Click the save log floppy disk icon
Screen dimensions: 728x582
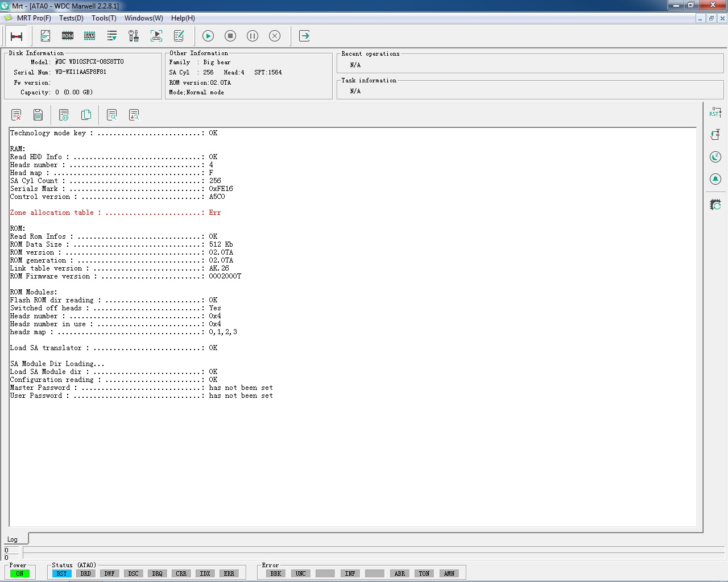38,115
